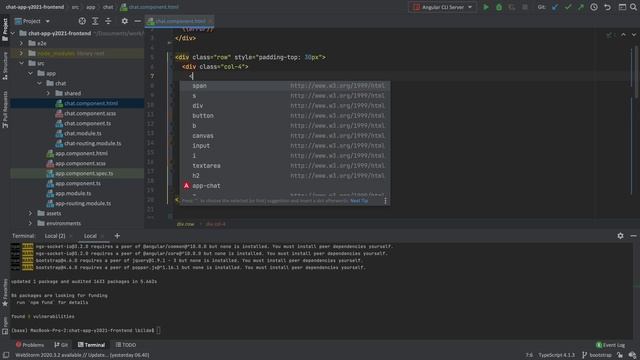Open the Project view selector dropdown

pos(32,21)
